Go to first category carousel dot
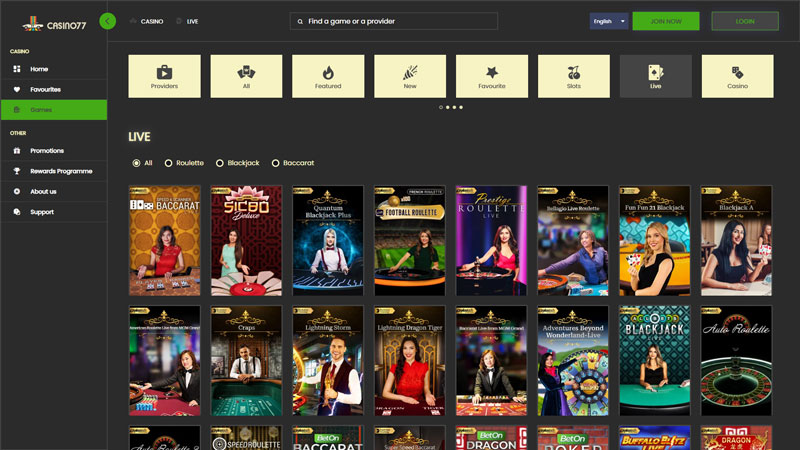The height and width of the screenshot is (450, 800). pos(441,107)
